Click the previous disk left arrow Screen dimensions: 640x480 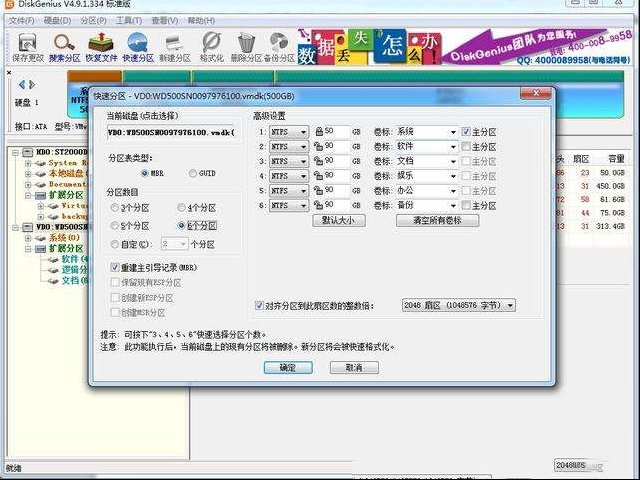22,84
